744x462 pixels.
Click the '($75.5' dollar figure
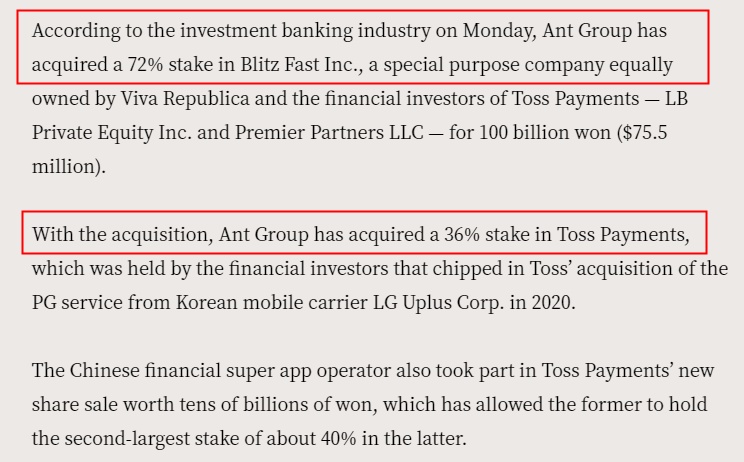click(642, 133)
